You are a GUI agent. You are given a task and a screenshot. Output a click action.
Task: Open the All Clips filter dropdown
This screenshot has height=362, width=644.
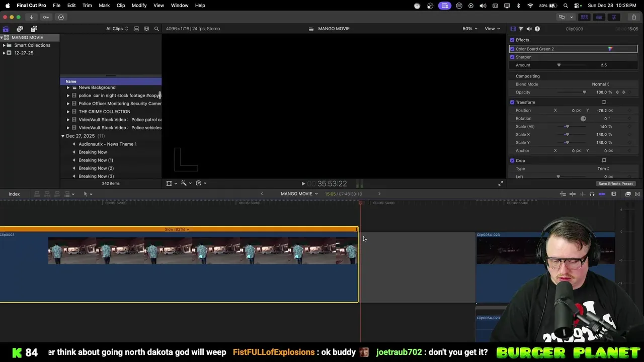(x=117, y=29)
